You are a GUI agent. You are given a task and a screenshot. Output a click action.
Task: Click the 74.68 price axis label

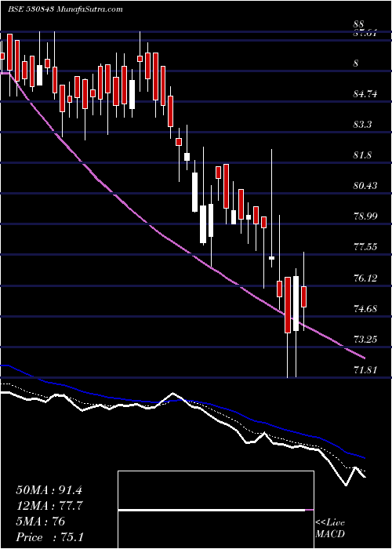365,309
